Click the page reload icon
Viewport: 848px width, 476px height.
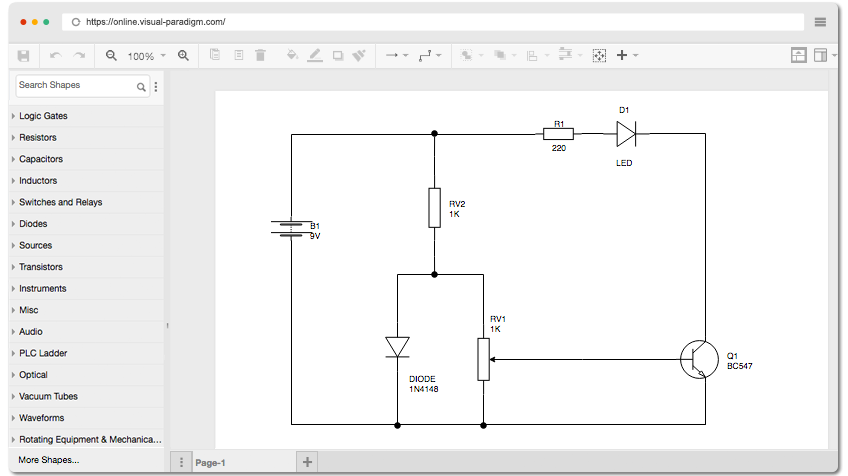(76, 22)
